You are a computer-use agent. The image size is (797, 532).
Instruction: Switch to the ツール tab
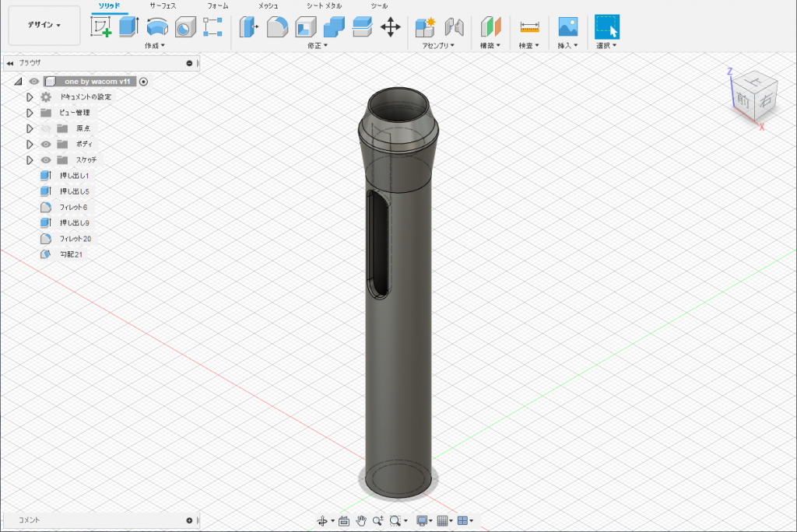(x=379, y=6)
